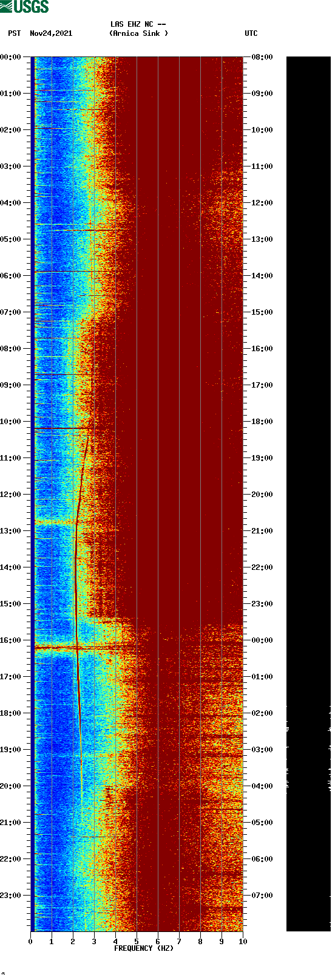Click the '(Arnica Sink )' station name
This screenshot has height=980, width=335.
tap(138, 33)
